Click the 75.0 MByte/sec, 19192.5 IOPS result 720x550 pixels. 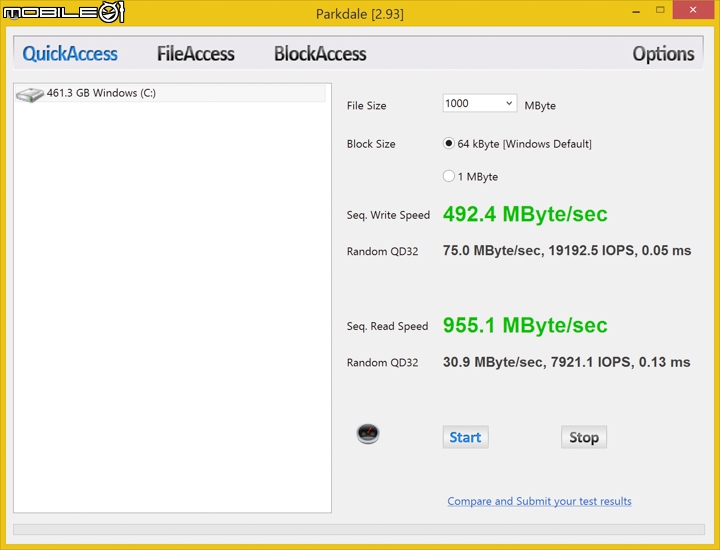[567, 251]
